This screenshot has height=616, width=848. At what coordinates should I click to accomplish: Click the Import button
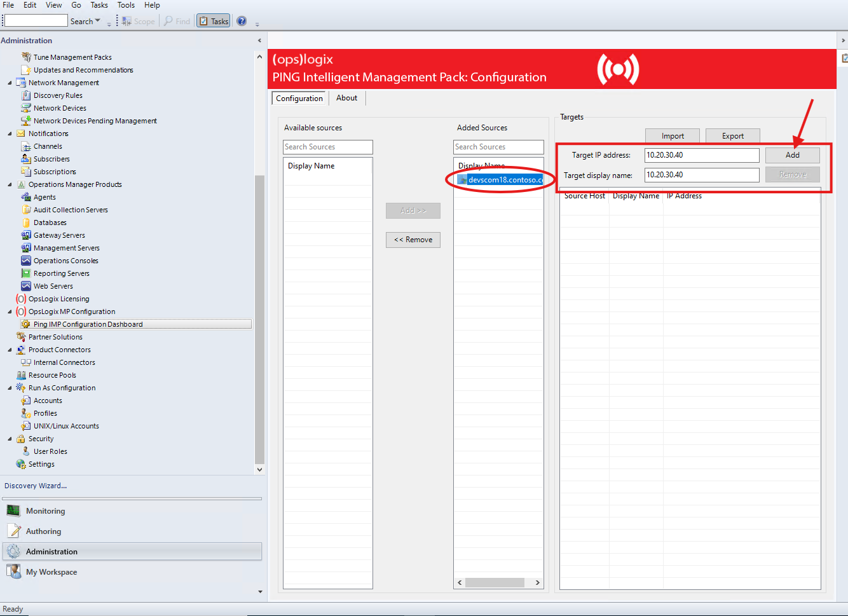pos(673,136)
